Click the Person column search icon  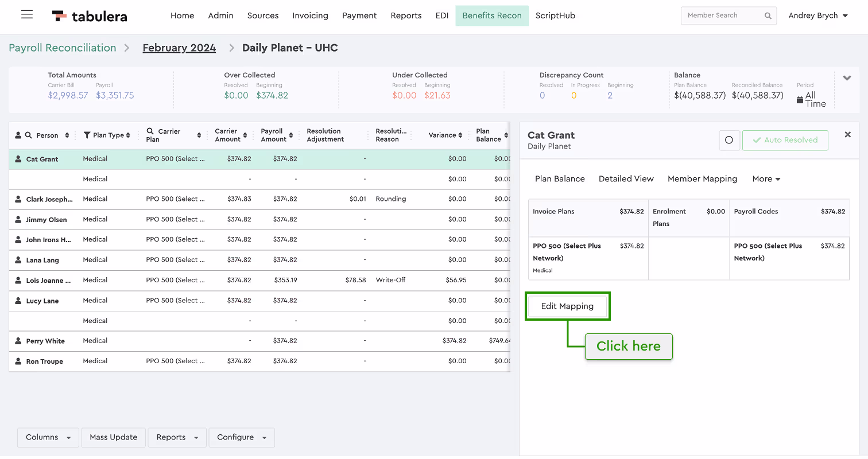coord(28,135)
